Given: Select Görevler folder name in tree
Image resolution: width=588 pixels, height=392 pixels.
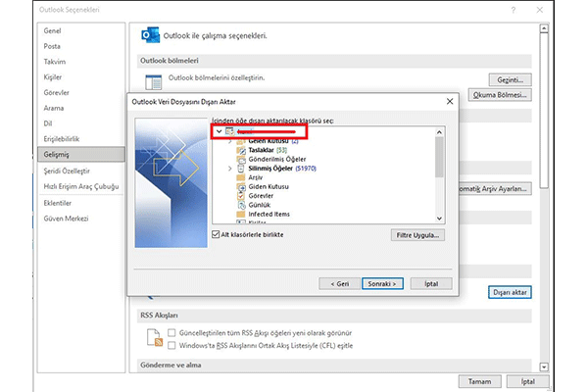Looking at the screenshot, I should [x=261, y=196].
